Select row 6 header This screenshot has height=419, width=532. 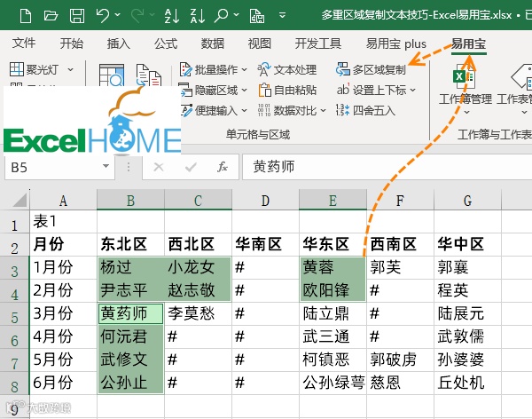[14, 337]
